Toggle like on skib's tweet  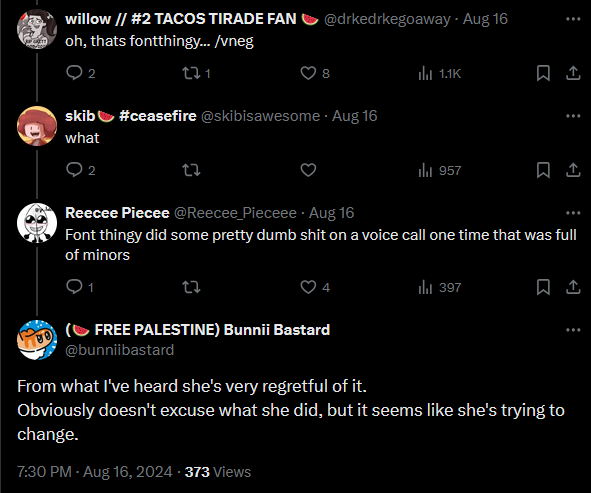click(308, 170)
